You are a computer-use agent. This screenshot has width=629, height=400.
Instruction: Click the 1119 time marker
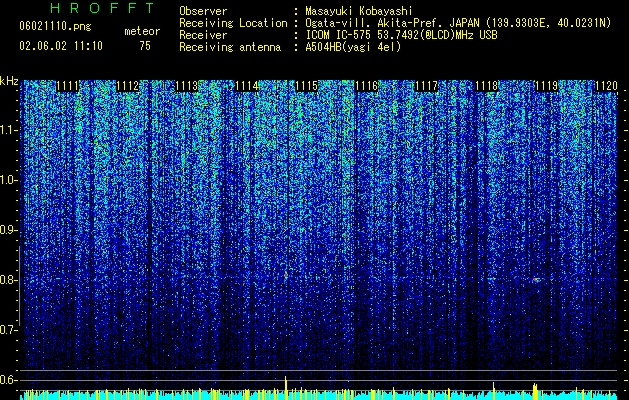546,86
